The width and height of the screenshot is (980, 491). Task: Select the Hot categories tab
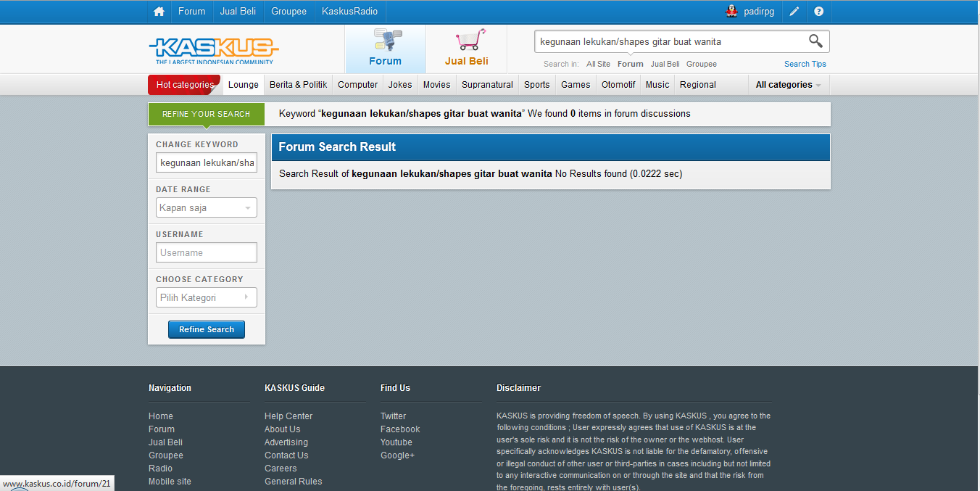(185, 85)
